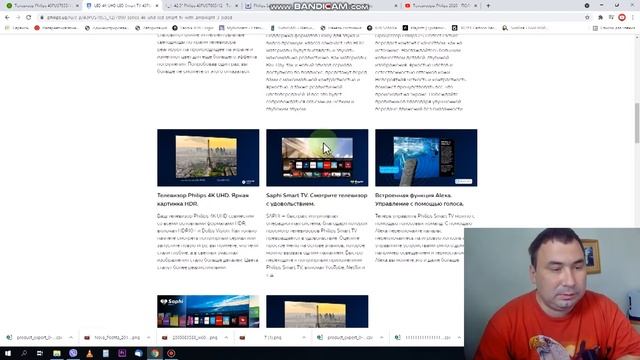Viewport: 640px width, 360px height.
Task: Go forward to the next page
Action: [18, 18]
